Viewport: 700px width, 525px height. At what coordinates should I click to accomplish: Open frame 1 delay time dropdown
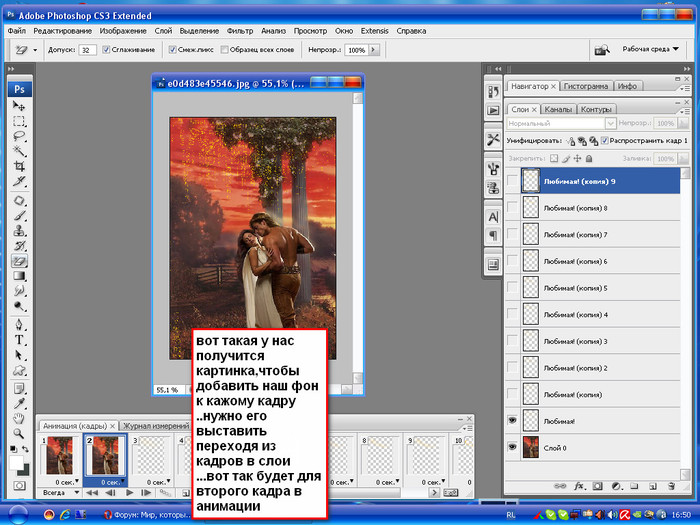tap(77, 481)
